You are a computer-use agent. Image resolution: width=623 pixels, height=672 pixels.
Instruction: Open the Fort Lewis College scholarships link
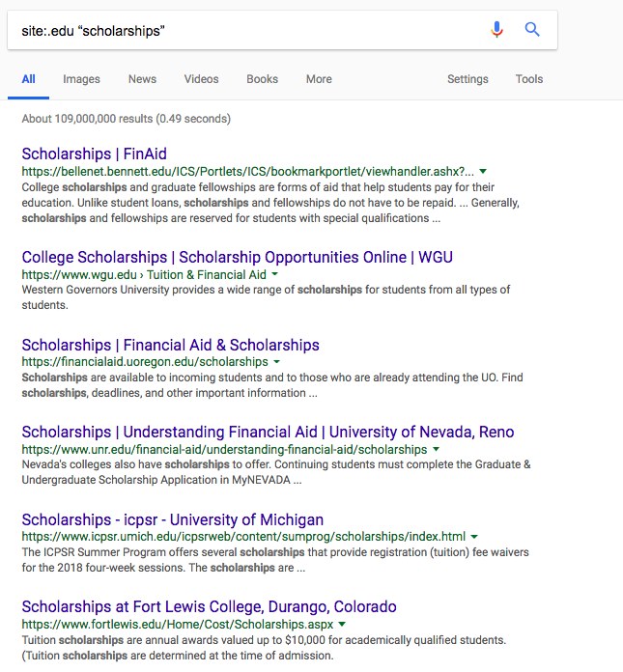[209, 606]
